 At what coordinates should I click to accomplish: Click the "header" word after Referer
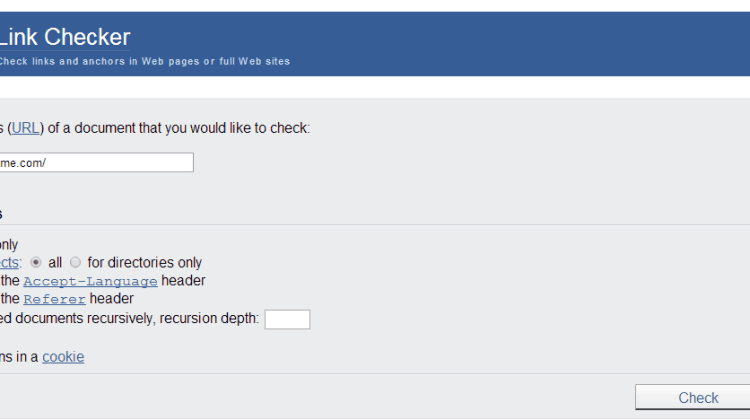click(x=111, y=299)
